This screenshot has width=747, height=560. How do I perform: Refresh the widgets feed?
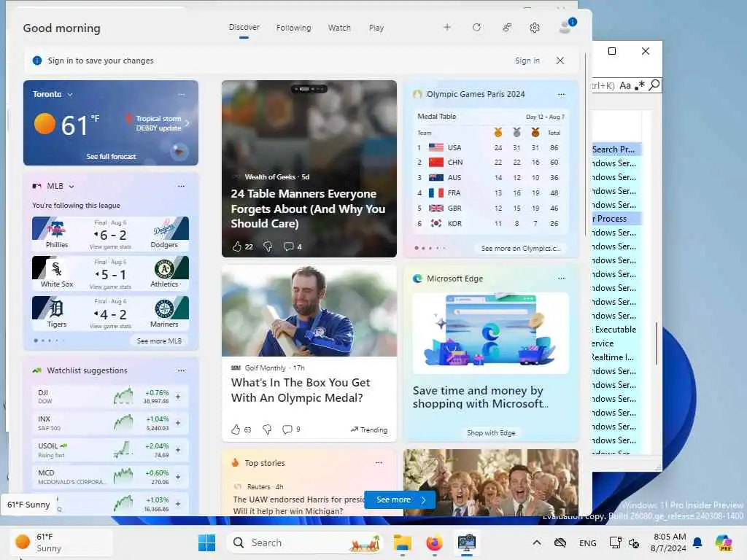(x=476, y=28)
